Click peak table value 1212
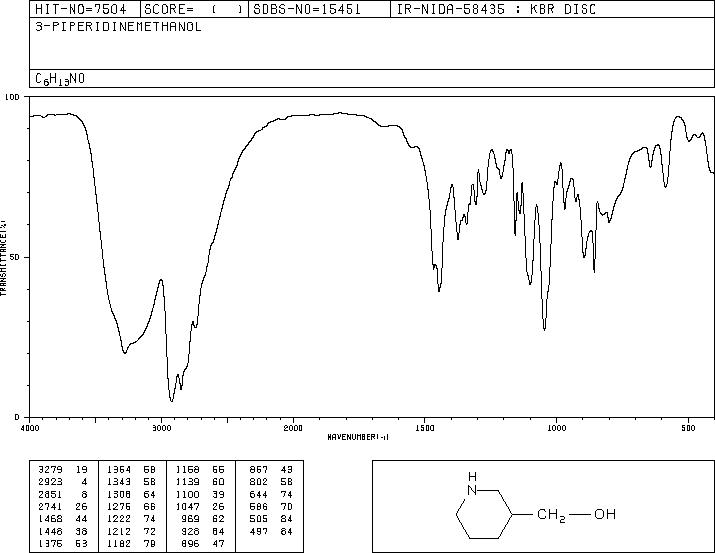 click(119, 531)
